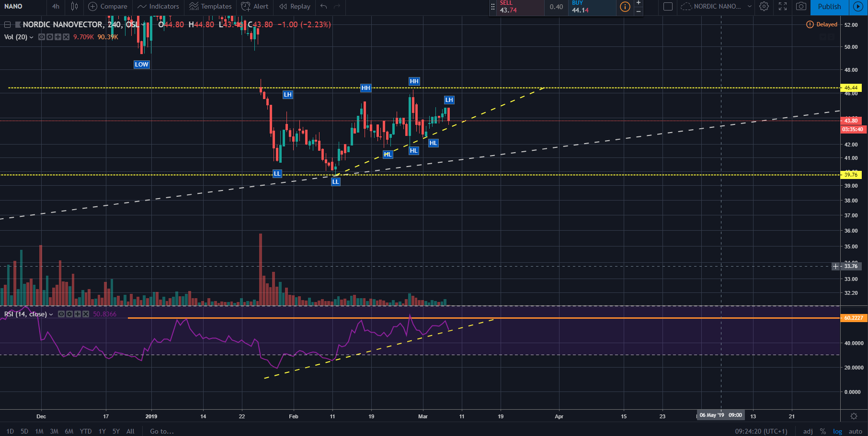Click the Vol indicator plus icon
Screen dimensions: 868x436
pos(57,37)
